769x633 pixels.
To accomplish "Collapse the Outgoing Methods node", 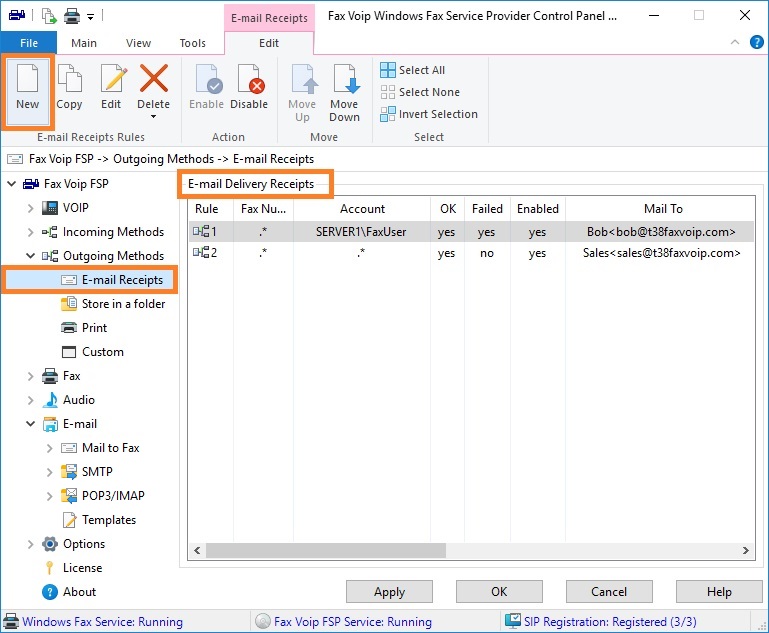I will click(30, 256).
